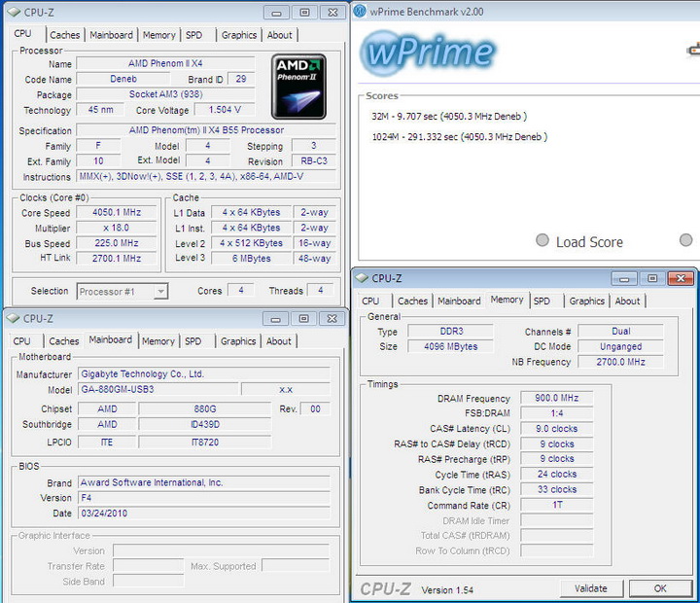This screenshot has width=700, height=603.
Task: Click the Model field GA-880GM-USB3
Action: (158, 389)
